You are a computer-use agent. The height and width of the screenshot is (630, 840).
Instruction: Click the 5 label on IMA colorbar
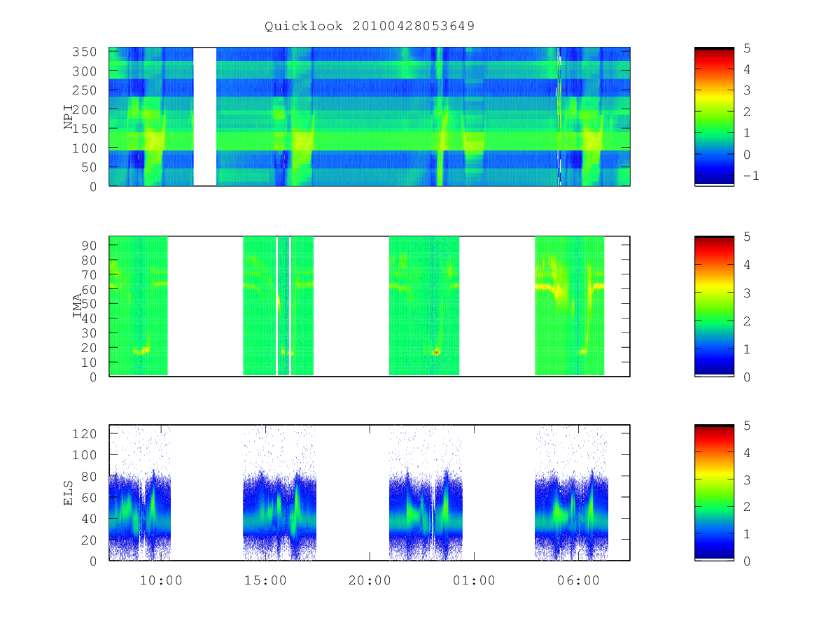point(746,237)
